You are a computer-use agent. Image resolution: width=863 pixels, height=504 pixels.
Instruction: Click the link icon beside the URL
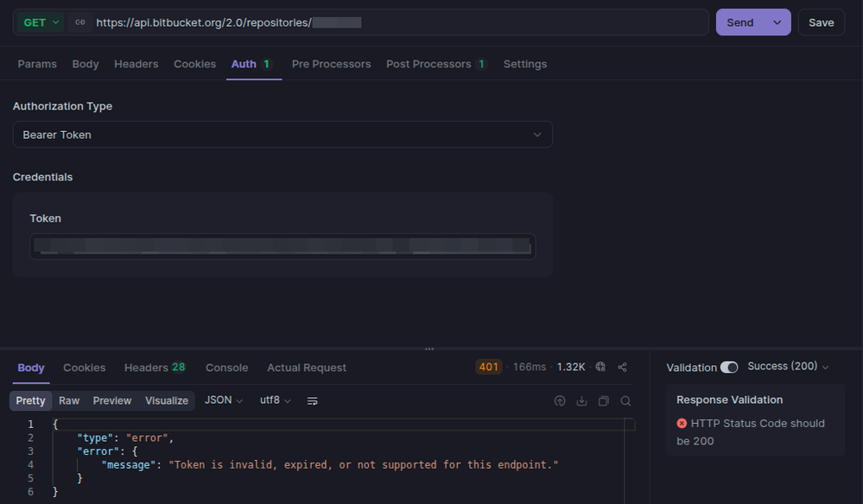80,22
